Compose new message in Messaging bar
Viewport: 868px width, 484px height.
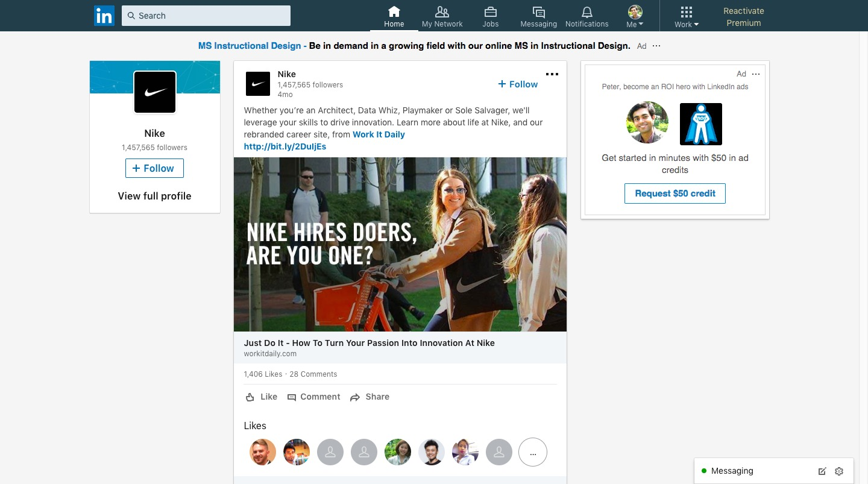[x=822, y=471]
